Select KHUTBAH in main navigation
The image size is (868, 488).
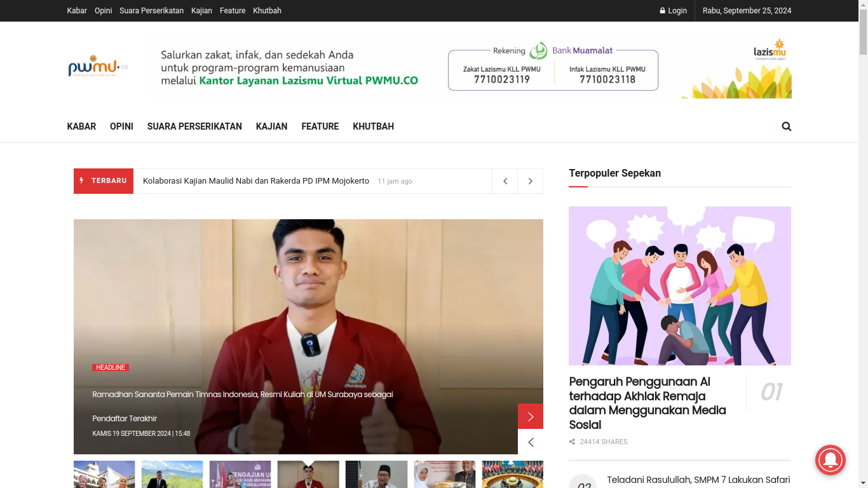click(373, 126)
